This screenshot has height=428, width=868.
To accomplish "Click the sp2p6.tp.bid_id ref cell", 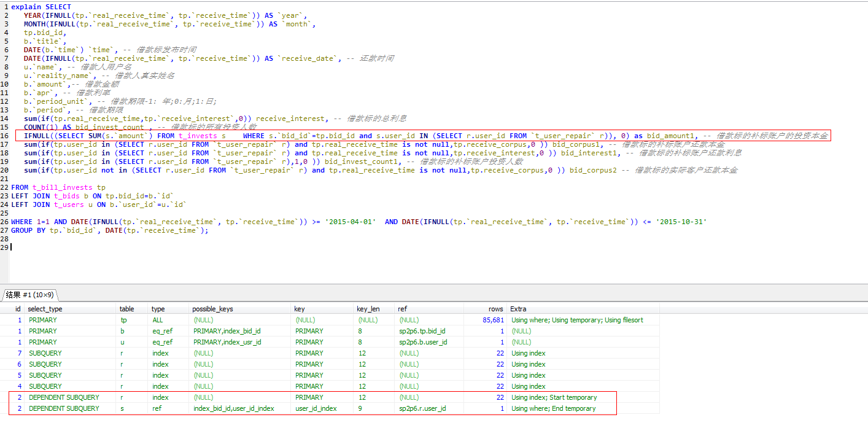I will tap(422, 331).
